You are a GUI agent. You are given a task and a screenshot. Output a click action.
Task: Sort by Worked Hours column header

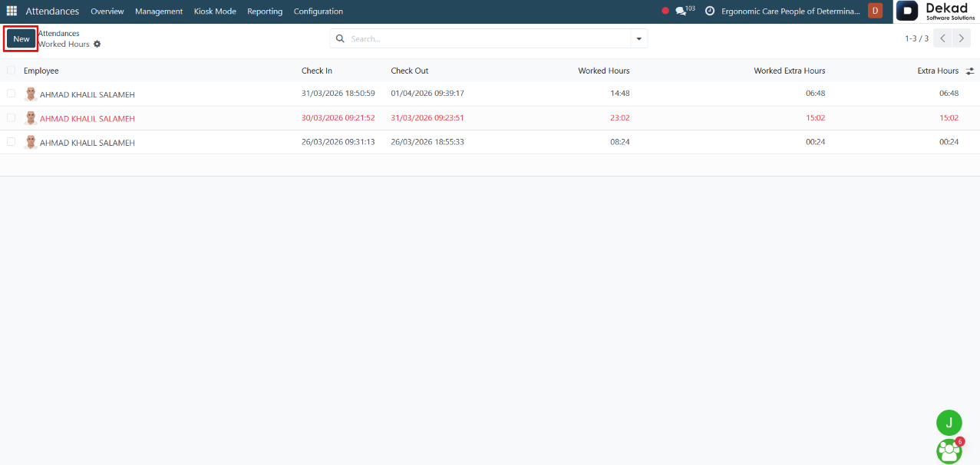click(x=604, y=71)
